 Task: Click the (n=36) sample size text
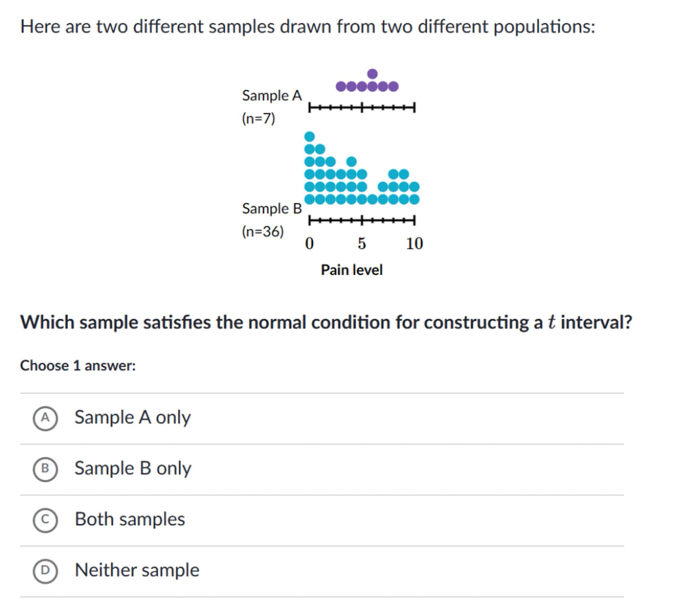click(x=263, y=232)
